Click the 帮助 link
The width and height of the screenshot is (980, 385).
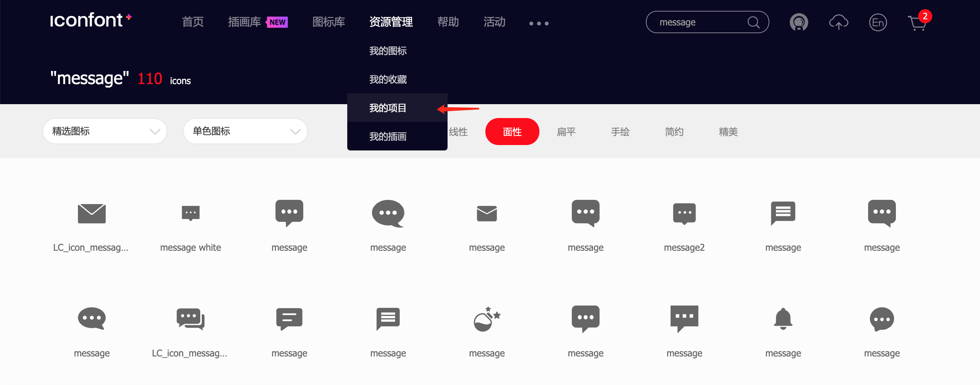[x=448, y=22]
